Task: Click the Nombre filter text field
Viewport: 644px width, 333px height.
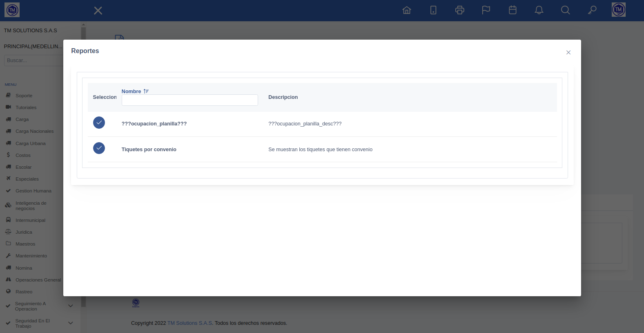Action: pyautogui.click(x=189, y=100)
